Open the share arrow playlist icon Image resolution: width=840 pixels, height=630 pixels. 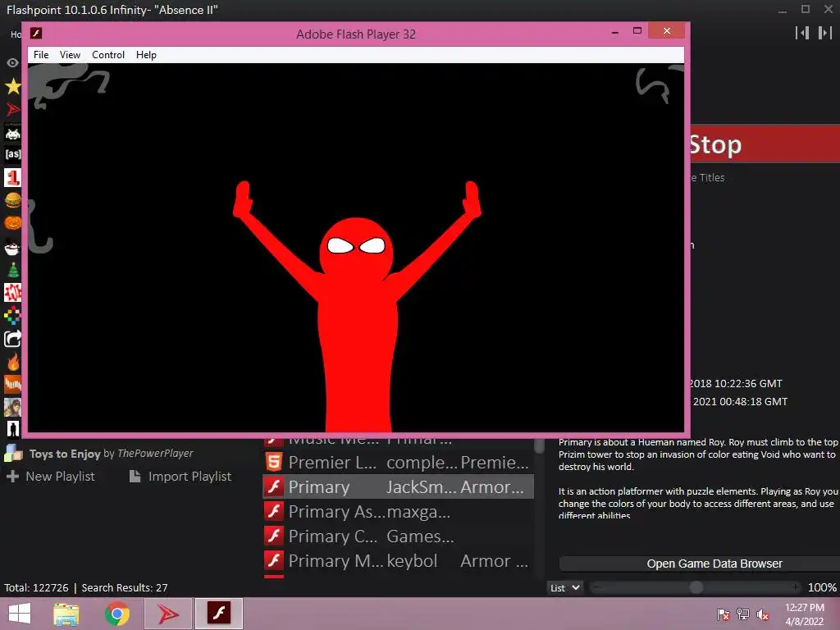tap(13, 339)
